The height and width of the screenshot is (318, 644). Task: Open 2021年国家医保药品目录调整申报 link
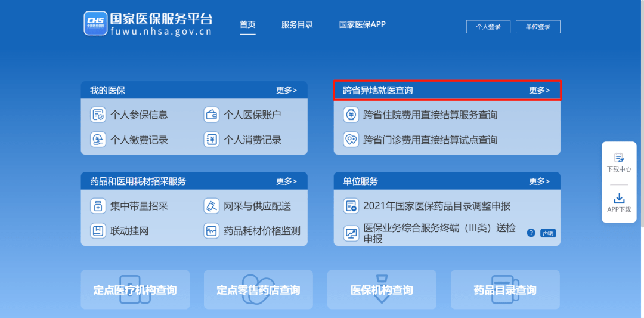point(437,206)
